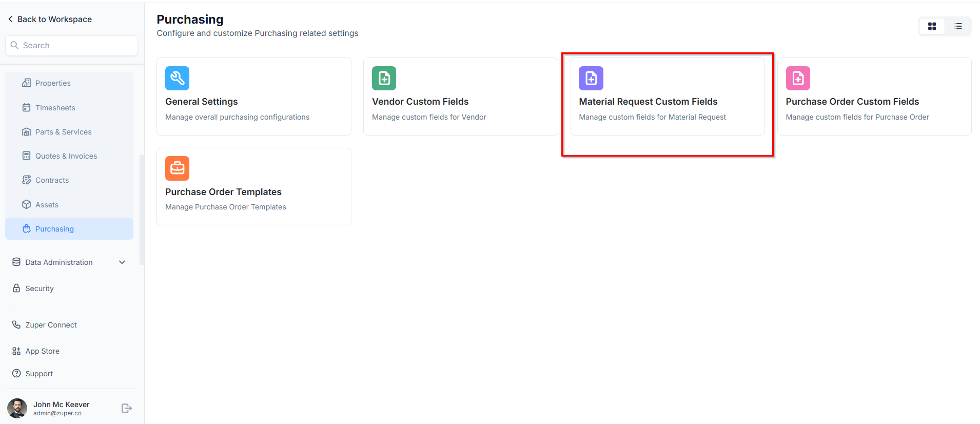Click 'Manage overall purchasing configurations' text
This screenshot has height=424, width=980.
[x=237, y=117]
